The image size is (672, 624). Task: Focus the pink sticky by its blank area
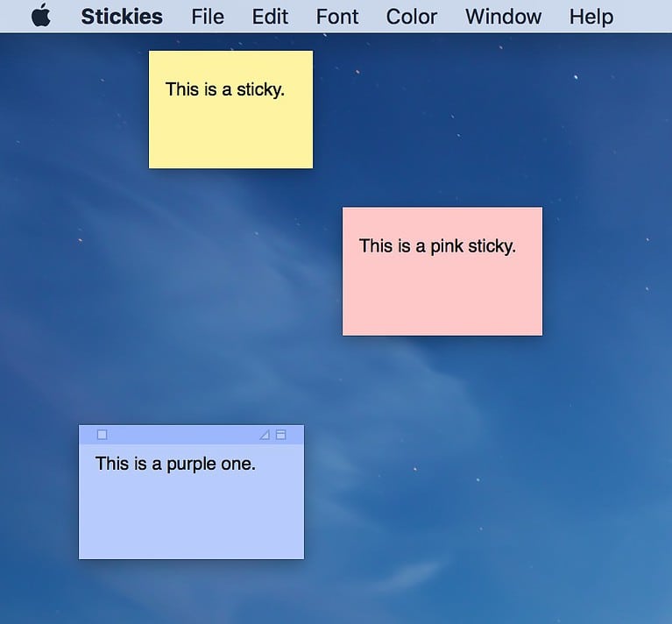442,298
